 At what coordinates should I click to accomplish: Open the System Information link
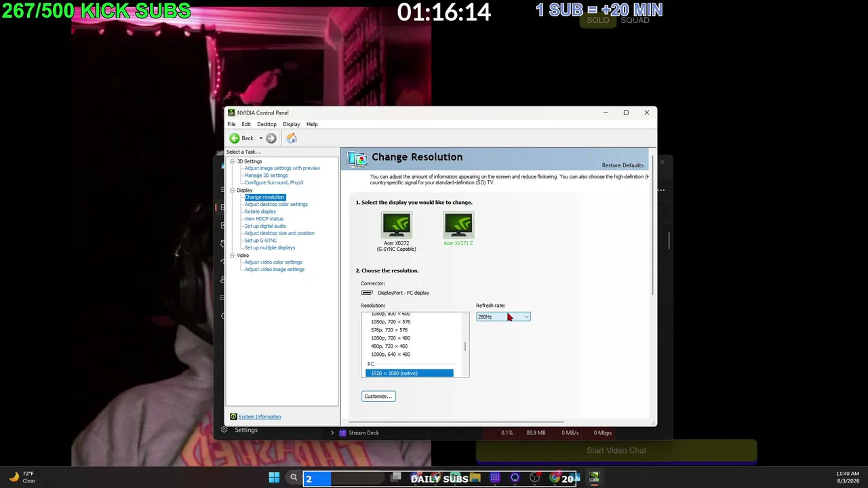tap(260, 417)
